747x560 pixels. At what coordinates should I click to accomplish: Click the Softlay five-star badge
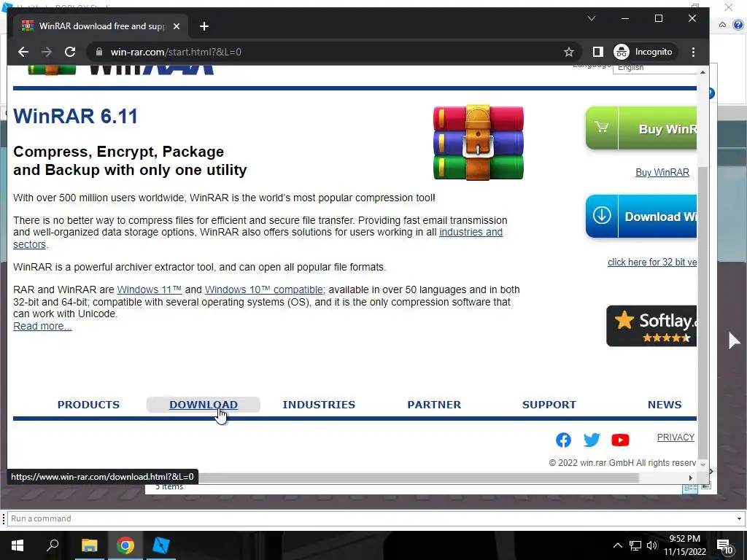tap(651, 326)
